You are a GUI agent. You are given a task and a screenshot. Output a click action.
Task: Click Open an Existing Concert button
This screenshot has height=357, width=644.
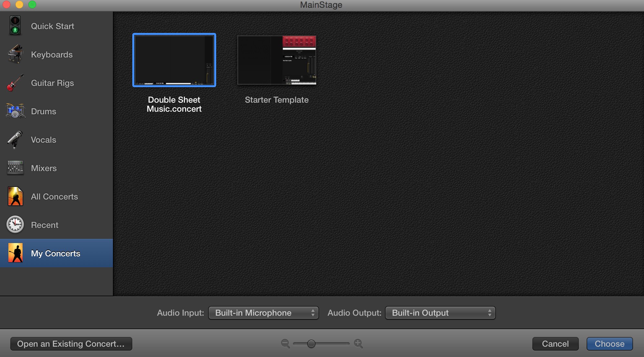[71, 344]
